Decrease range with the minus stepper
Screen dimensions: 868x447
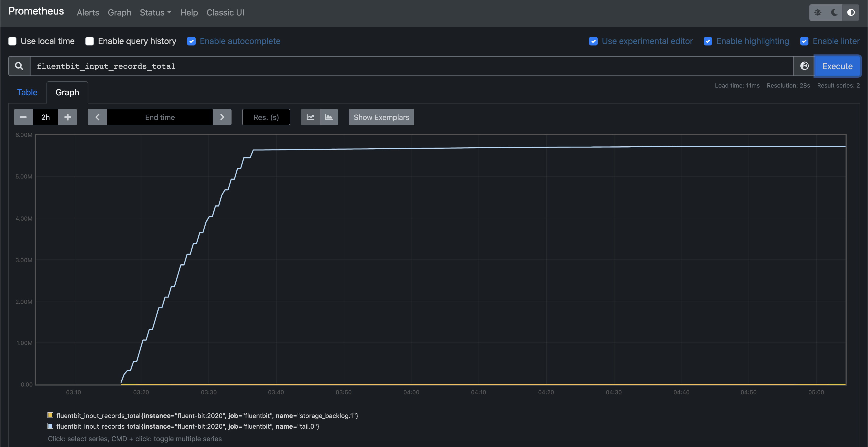23,117
